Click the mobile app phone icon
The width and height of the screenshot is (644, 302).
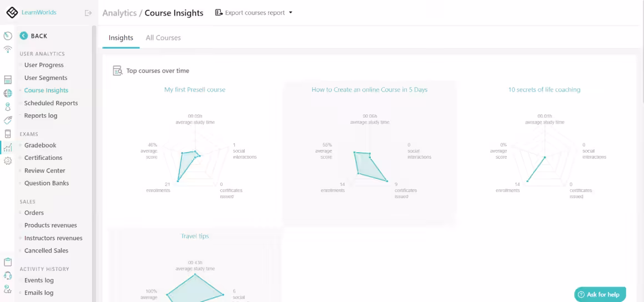tap(8, 134)
